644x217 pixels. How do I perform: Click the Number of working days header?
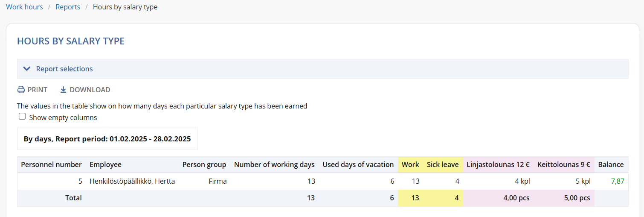point(274,164)
